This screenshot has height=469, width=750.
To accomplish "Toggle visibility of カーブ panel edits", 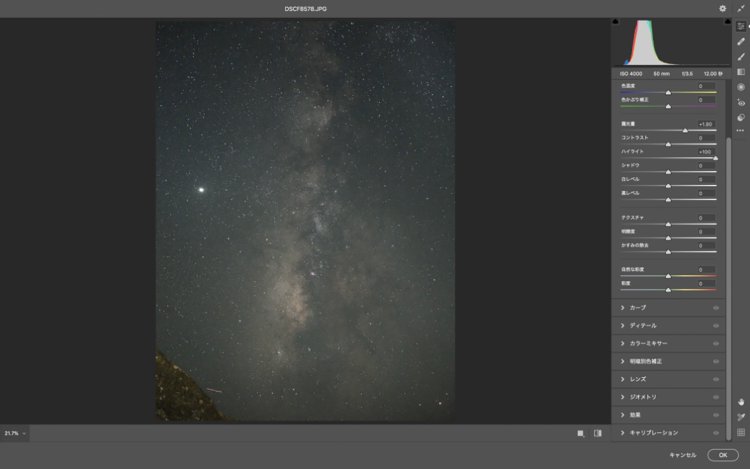I will coord(716,308).
